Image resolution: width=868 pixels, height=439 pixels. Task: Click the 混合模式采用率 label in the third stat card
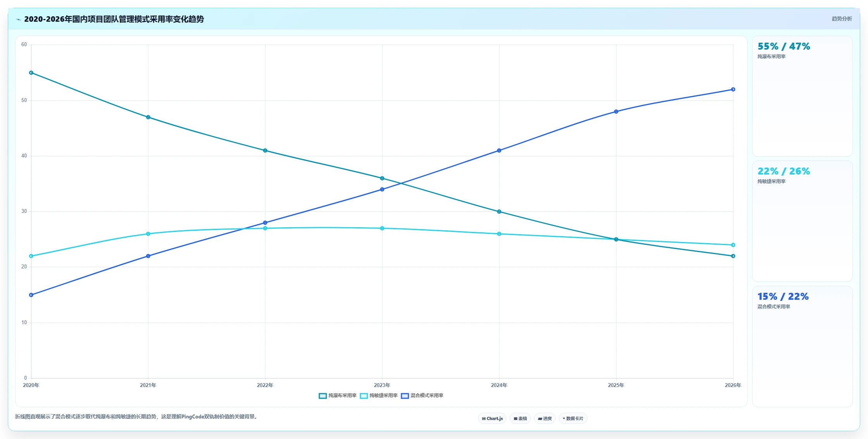click(x=774, y=307)
